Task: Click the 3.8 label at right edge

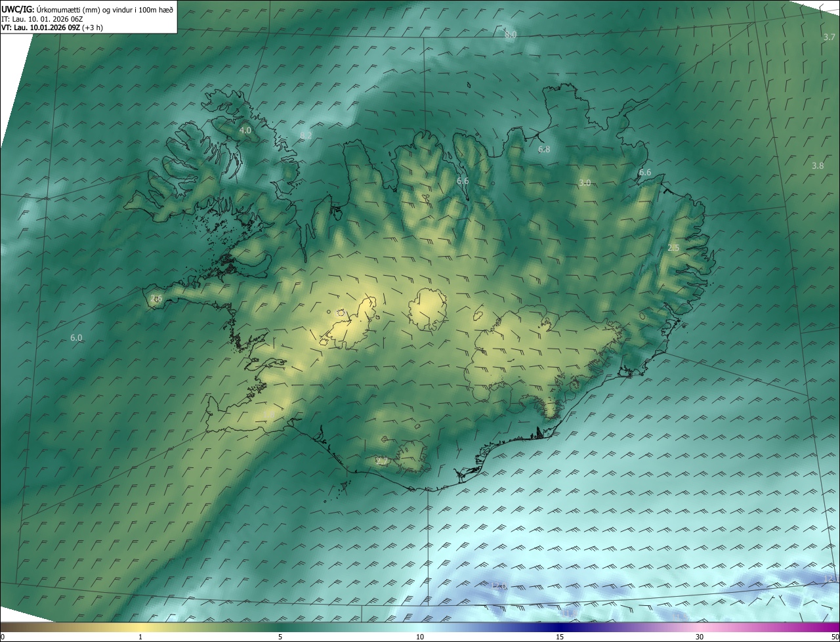Action: (817, 165)
